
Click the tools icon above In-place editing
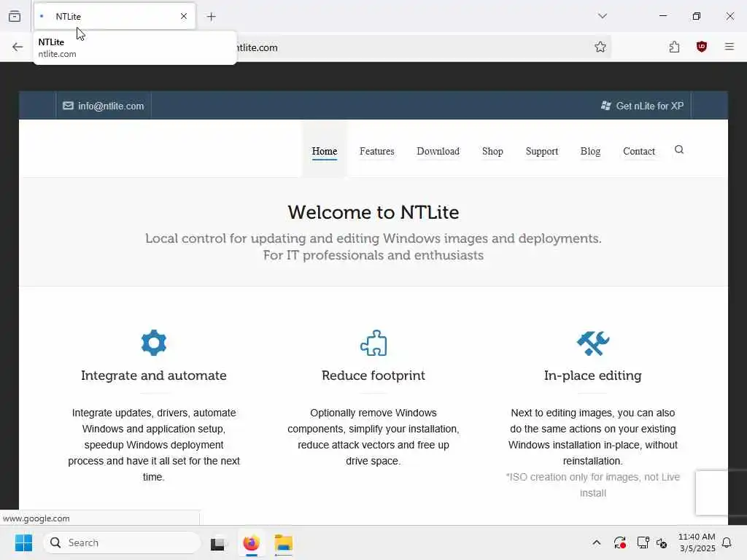(592, 343)
